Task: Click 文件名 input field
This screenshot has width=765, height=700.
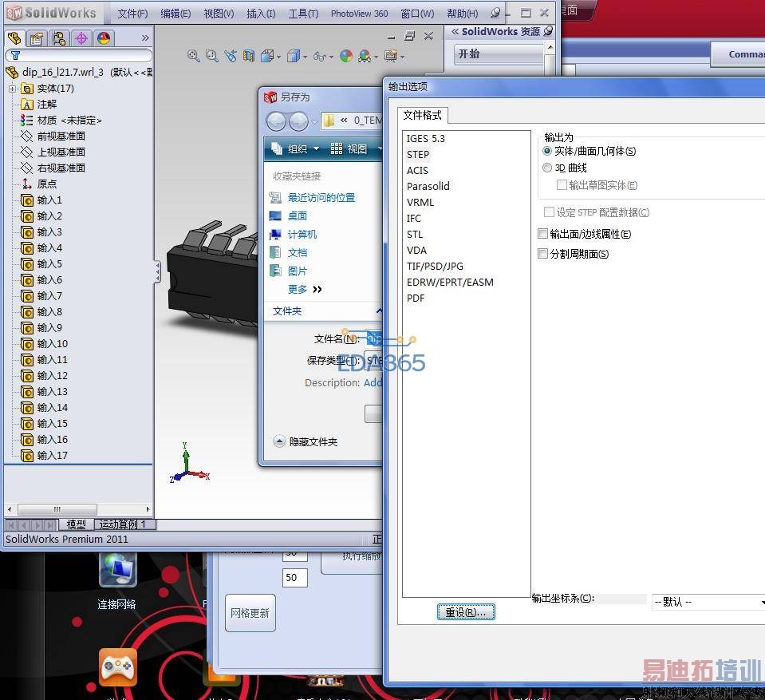Action: (x=373, y=338)
